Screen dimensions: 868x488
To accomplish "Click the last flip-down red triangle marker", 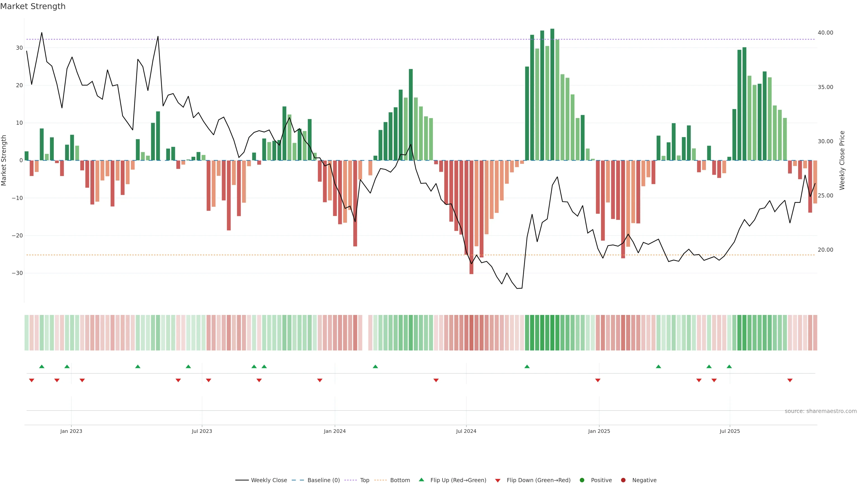I will point(790,380).
